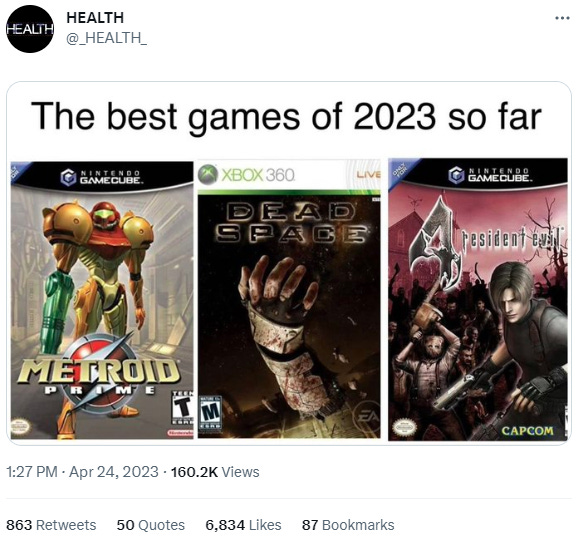Show the 6,834 Likes list

tap(243, 525)
